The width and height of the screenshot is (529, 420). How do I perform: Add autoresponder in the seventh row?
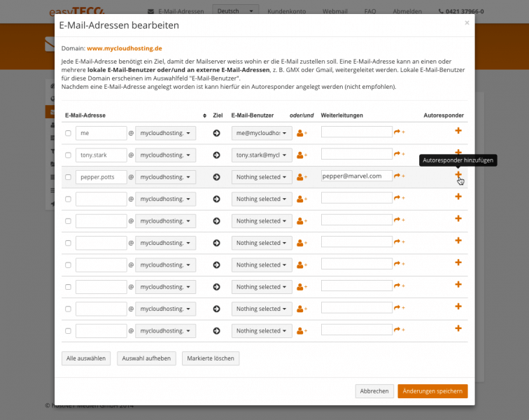click(458, 262)
